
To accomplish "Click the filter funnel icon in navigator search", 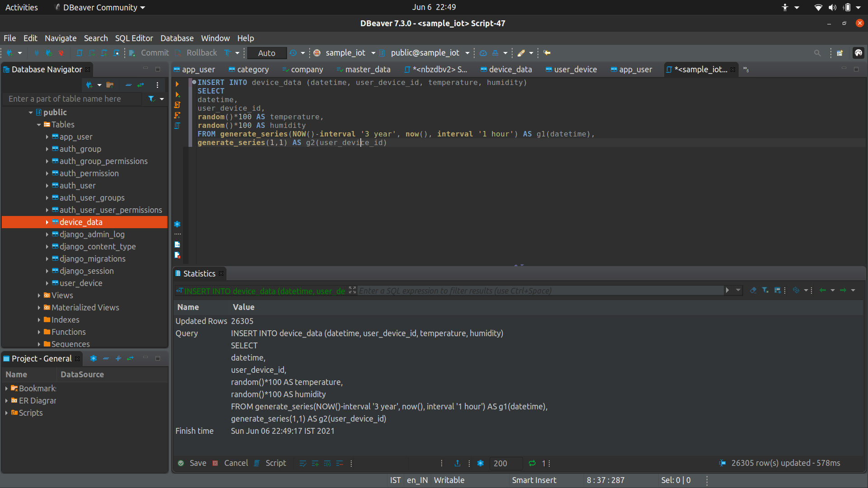I will click(x=151, y=99).
